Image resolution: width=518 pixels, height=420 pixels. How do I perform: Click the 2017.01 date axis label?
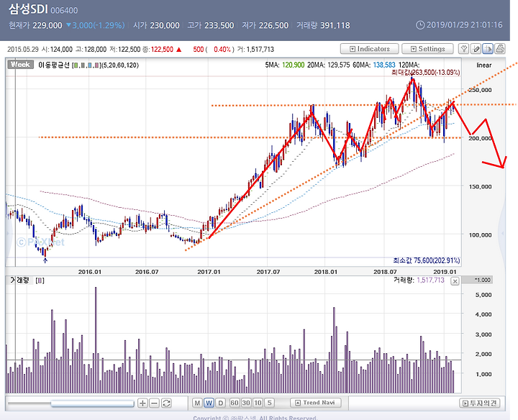[209, 272]
